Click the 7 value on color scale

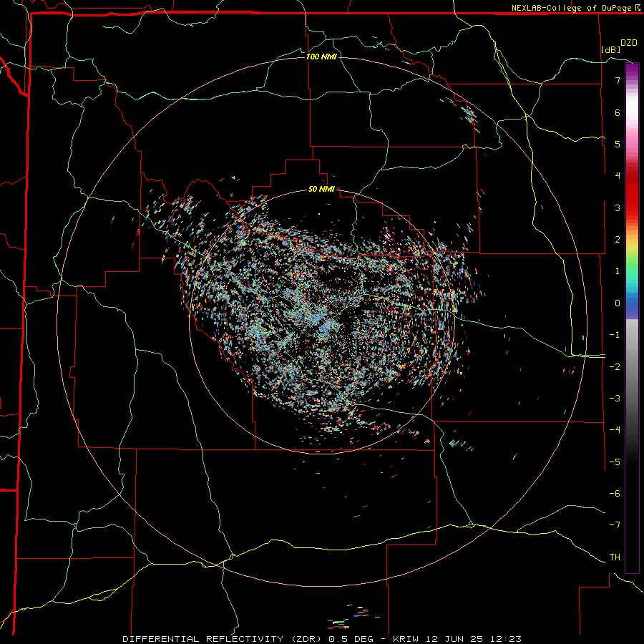618,80
